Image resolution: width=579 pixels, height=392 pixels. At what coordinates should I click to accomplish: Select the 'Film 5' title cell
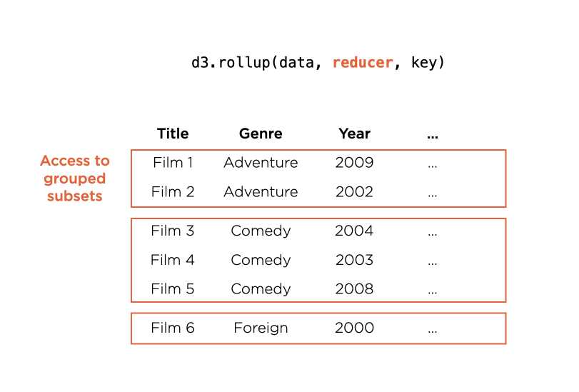click(173, 289)
